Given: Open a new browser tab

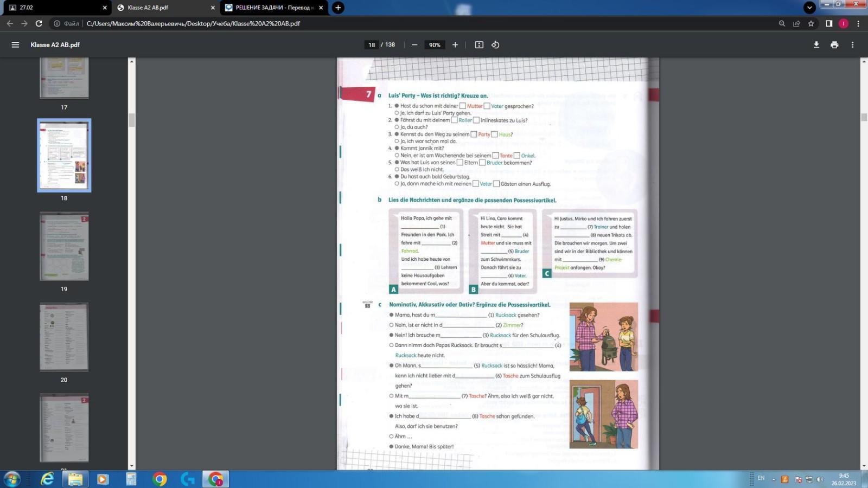Looking at the screenshot, I should pyautogui.click(x=338, y=8).
